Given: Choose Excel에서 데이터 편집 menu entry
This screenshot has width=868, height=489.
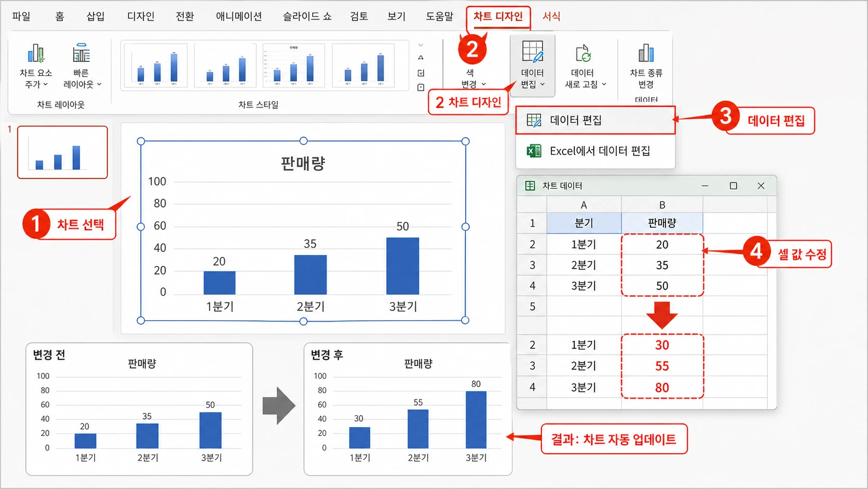Looking at the screenshot, I should pyautogui.click(x=595, y=151).
